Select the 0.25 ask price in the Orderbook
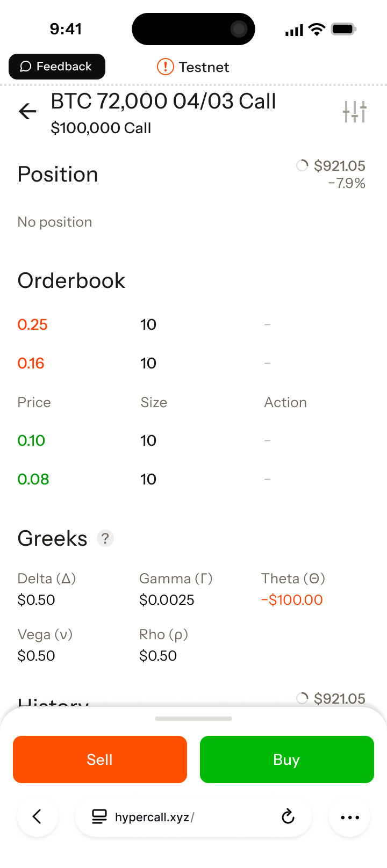387x868 pixels. tap(32, 324)
